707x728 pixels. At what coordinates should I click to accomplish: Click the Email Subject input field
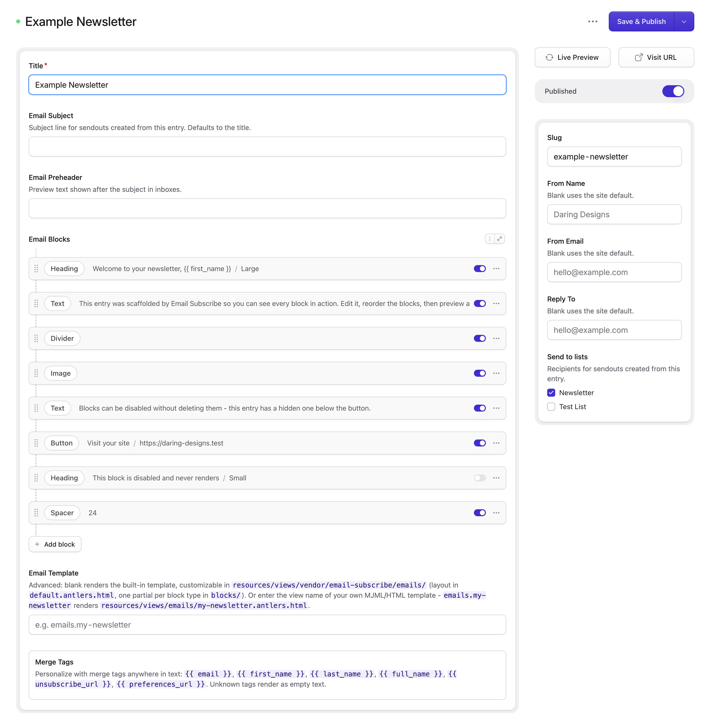pyautogui.click(x=267, y=146)
